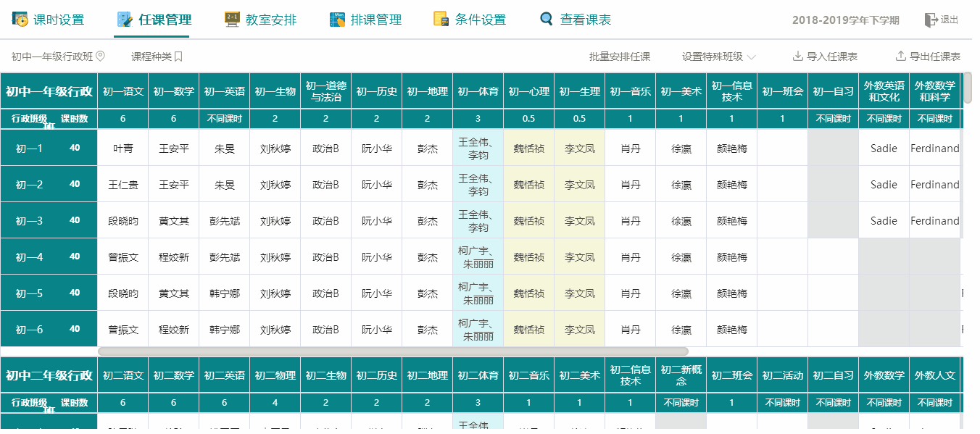The width and height of the screenshot is (980, 434).
Task: Click the 初二新概念 column header
Action: [x=681, y=375]
